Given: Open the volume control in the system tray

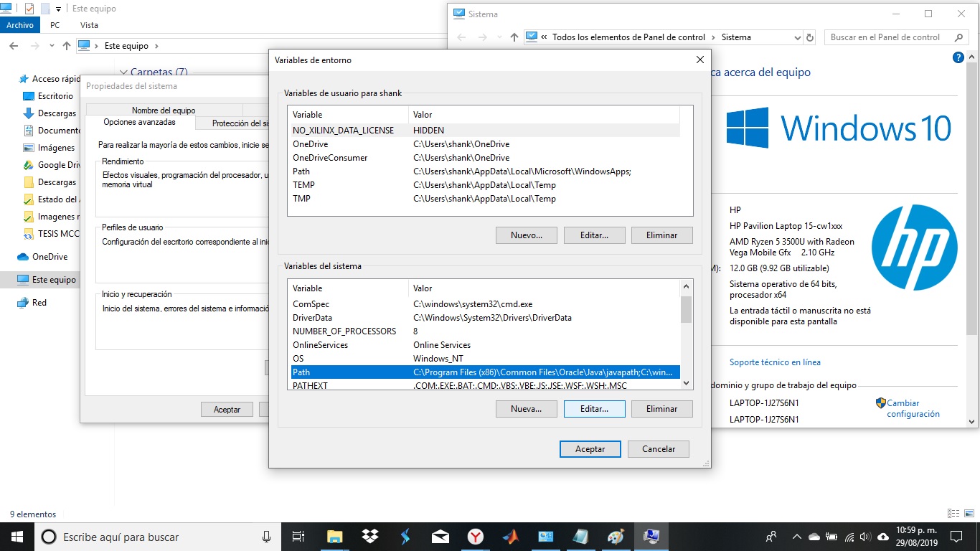Looking at the screenshot, I should [x=864, y=536].
